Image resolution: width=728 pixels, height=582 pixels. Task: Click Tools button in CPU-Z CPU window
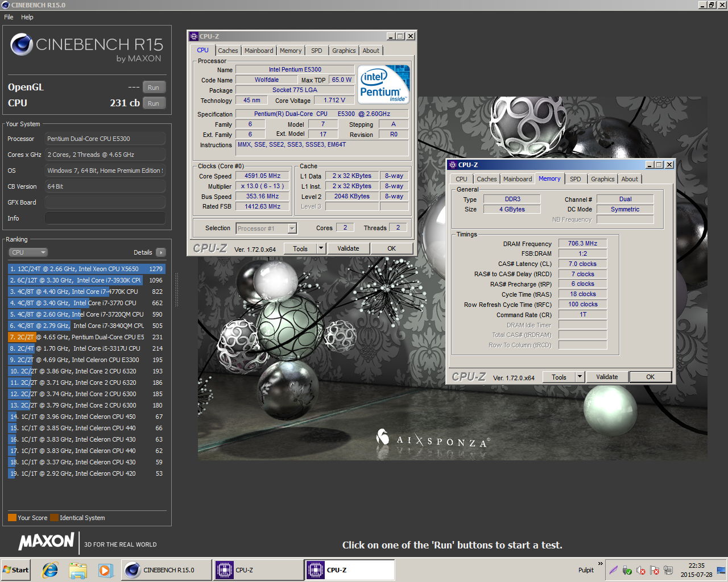pos(300,248)
